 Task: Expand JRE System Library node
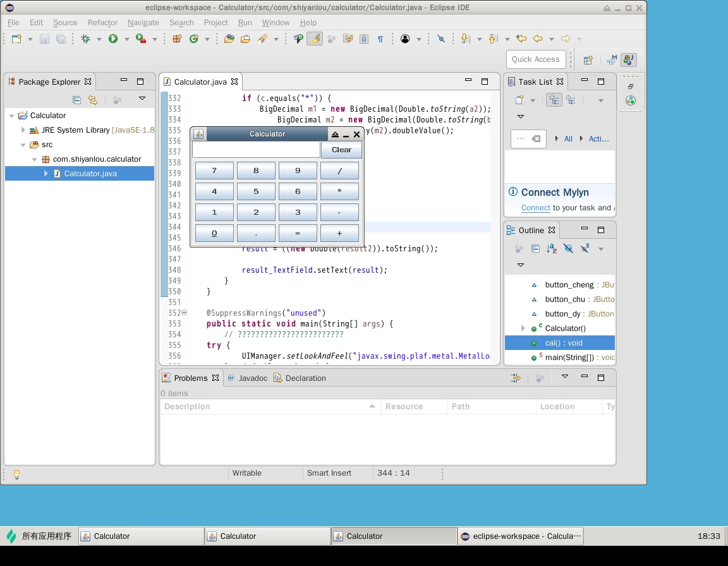point(23,130)
